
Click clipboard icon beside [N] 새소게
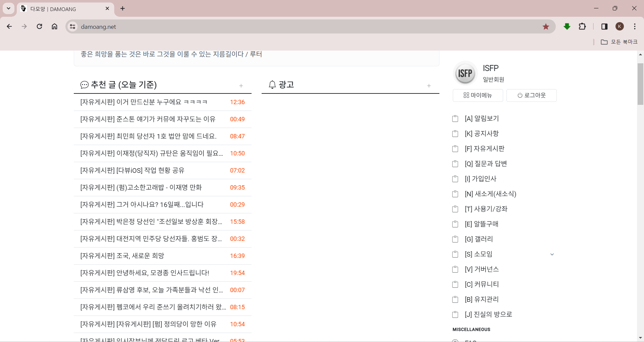[455, 194]
